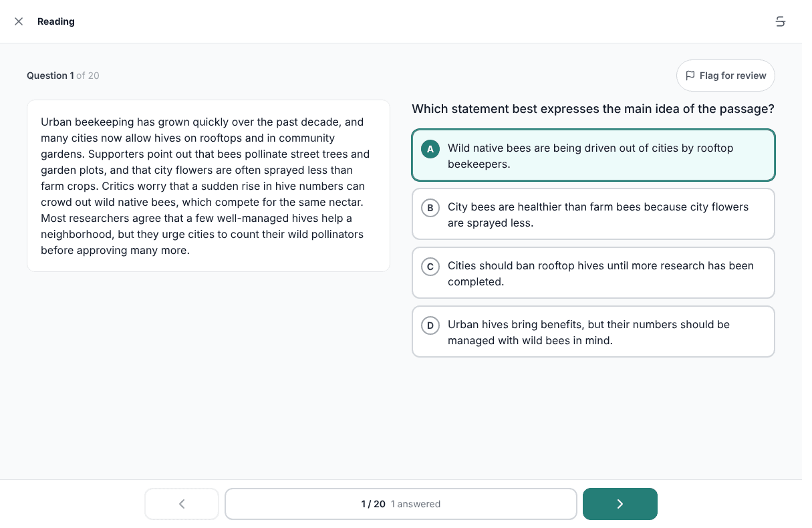This screenshot has height=528, width=812.
Task: Click the question prompt about the main idea
Action: pos(593,109)
